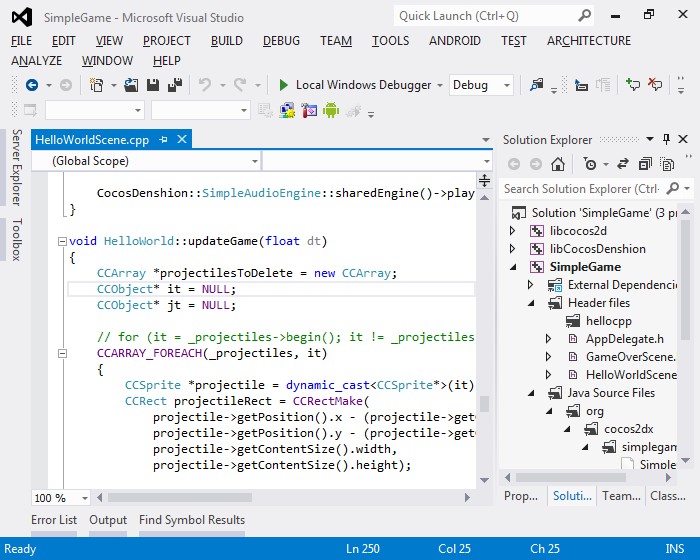This screenshot has height=560, width=700.
Task: Switch to the Team Explorer tab
Action: point(621,496)
